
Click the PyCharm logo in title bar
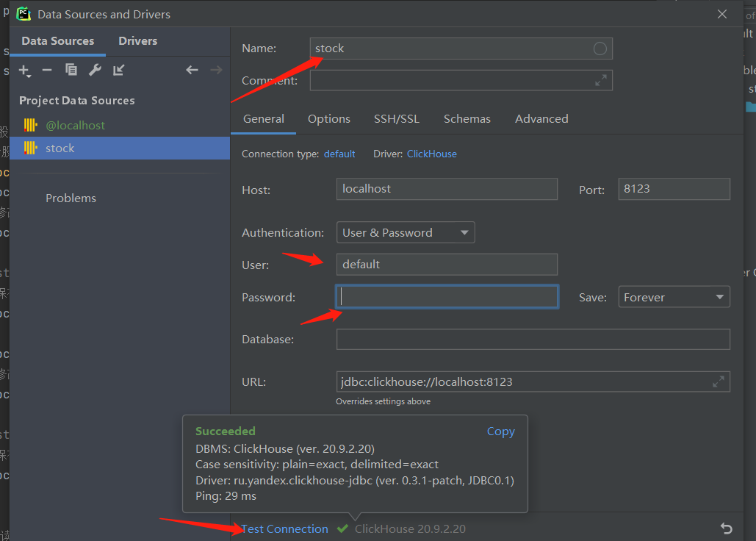[x=24, y=14]
